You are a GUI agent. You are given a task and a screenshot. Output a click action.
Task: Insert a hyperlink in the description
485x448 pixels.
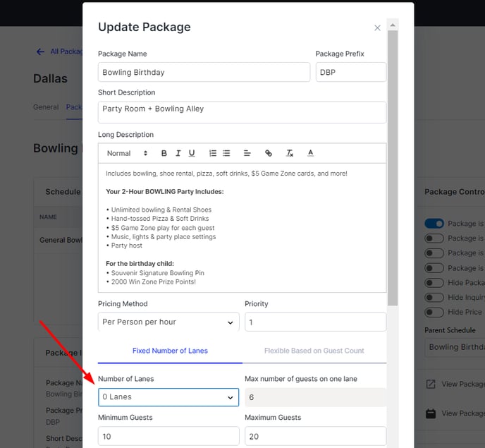point(269,153)
